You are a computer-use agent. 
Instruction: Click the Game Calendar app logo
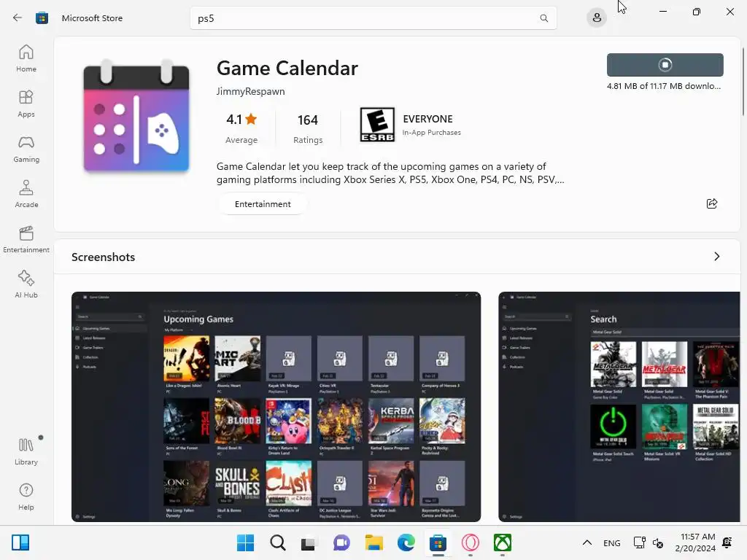click(x=136, y=116)
